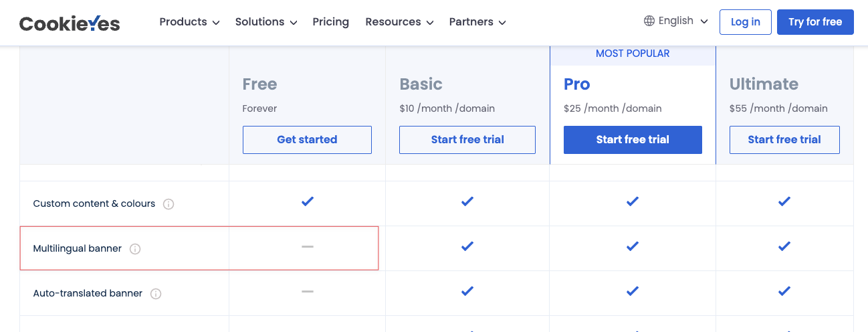Expand the Resources menu
This screenshot has width=868, height=332.
click(399, 22)
